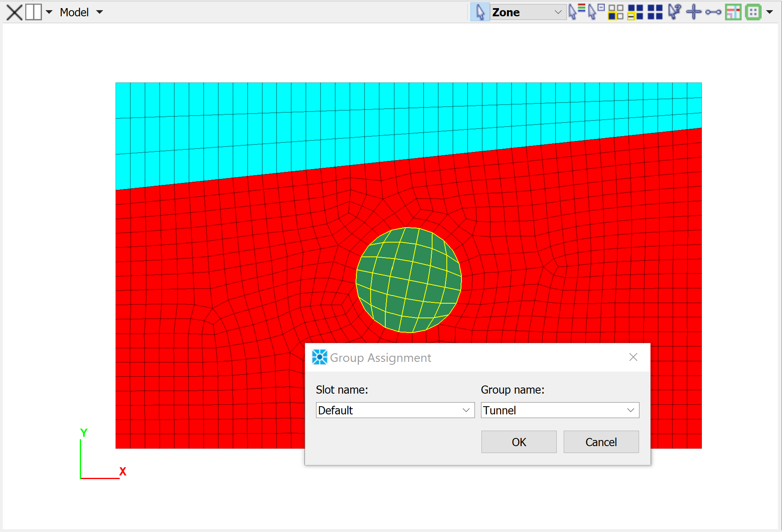This screenshot has height=532, width=782.
Task: Click the query cursor with question mark
Action: pos(674,12)
